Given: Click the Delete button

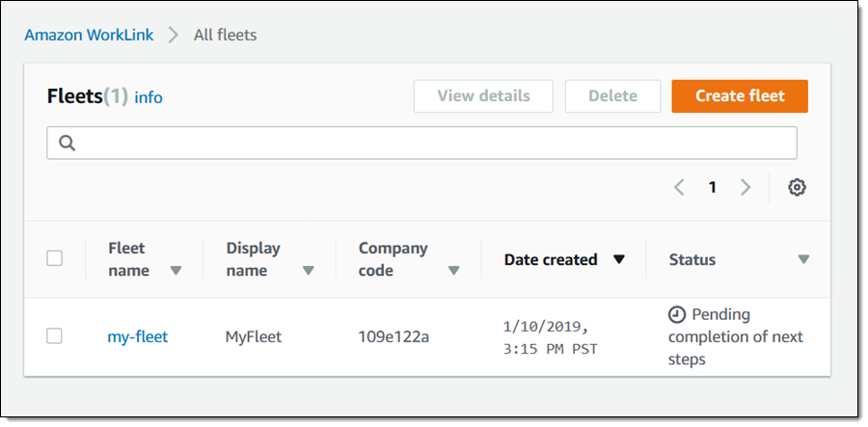Looking at the screenshot, I should (x=612, y=96).
